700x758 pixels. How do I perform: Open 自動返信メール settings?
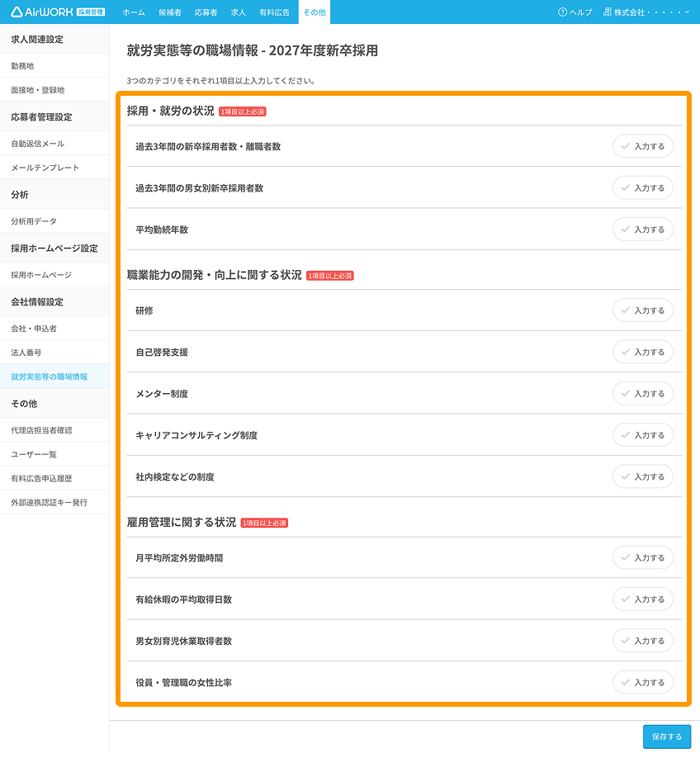tap(54, 144)
